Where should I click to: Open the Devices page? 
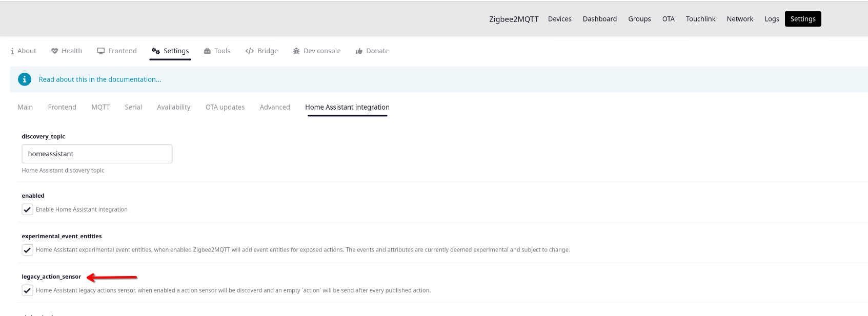point(559,19)
